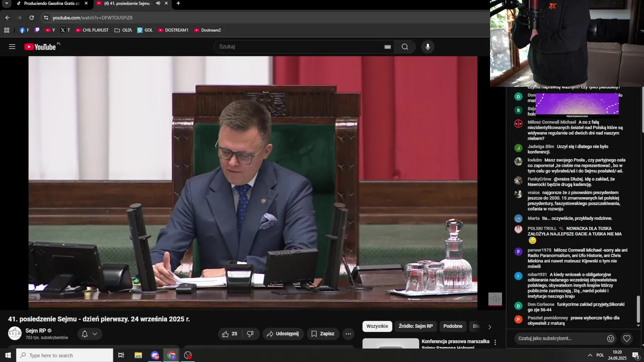Screen dimensions: 644x362
Task: Click the video player area
Action: click(x=253, y=182)
